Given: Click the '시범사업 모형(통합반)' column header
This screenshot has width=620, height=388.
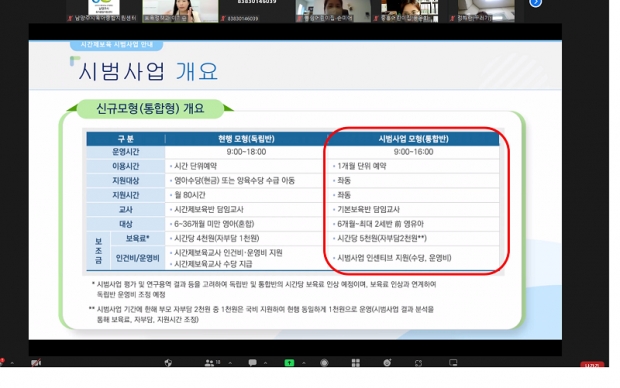Looking at the screenshot, I should click(x=413, y=139).
